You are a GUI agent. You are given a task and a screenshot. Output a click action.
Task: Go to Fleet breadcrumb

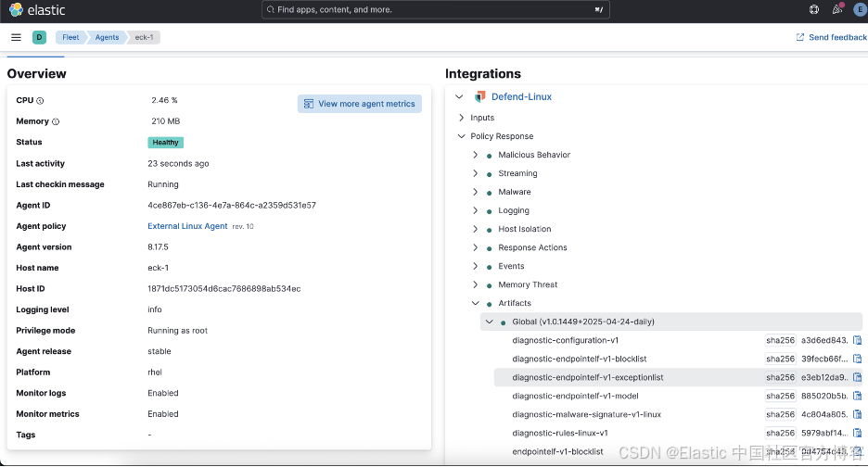[x=70, y=37]
